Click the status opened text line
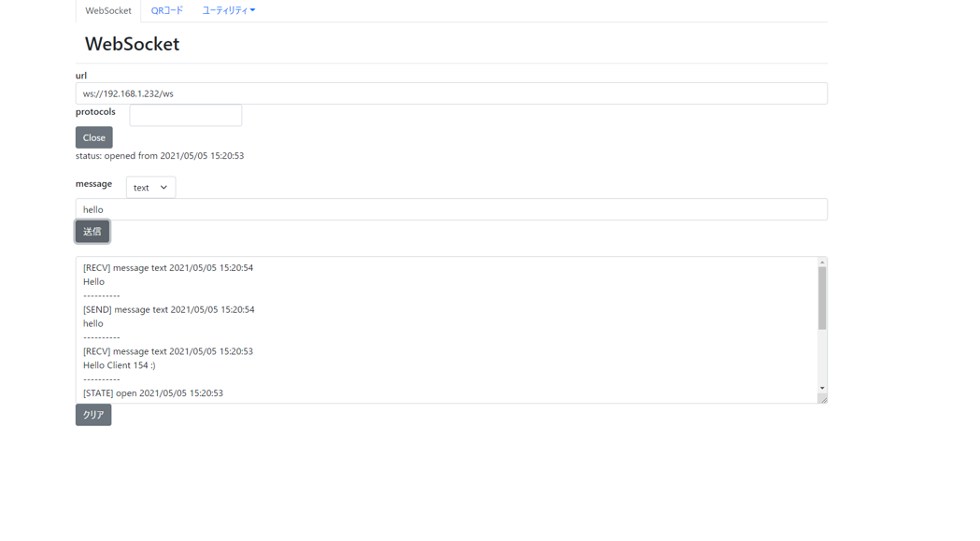 coord(159,155)
